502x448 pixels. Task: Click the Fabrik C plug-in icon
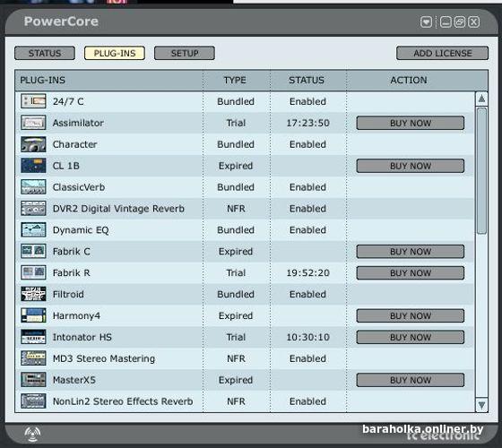click(x=33, y=251)
